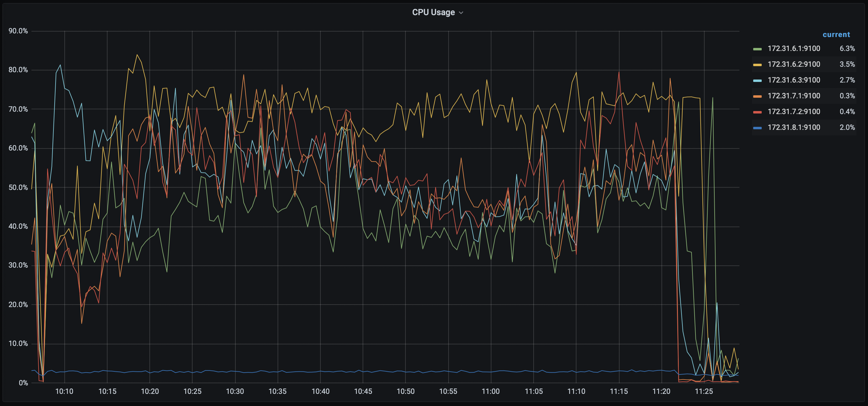Viewport: 868px width, 406px height.
Task: Click the cyan swatch for 172.31.6.3:9100
Action: tap(757, 80)
